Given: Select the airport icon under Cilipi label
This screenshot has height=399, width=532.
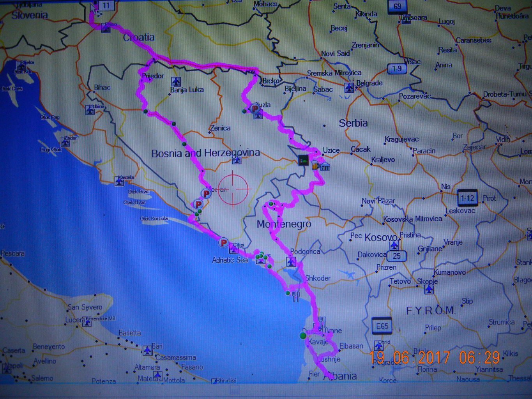Looking at the screenshot, I should click(x=234, y=248).
